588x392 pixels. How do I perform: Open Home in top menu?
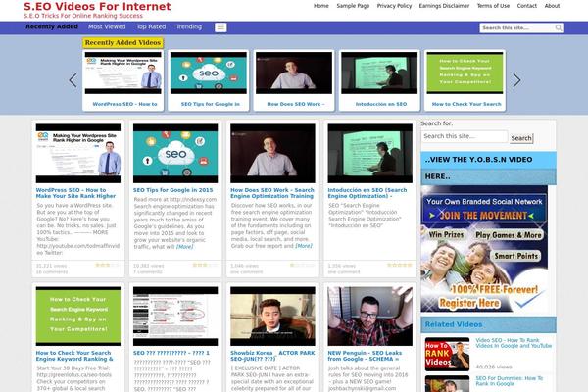(321, 6)
